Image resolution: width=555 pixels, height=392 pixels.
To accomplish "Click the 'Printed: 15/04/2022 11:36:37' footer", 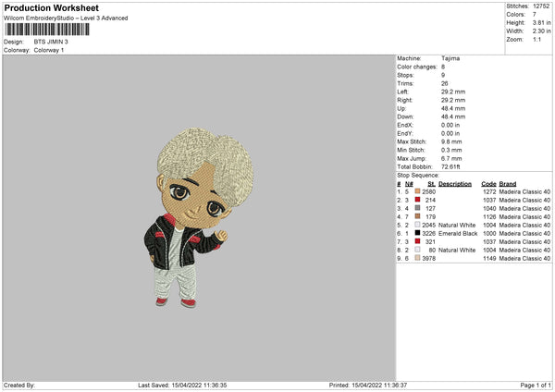I will click(368, 386).
